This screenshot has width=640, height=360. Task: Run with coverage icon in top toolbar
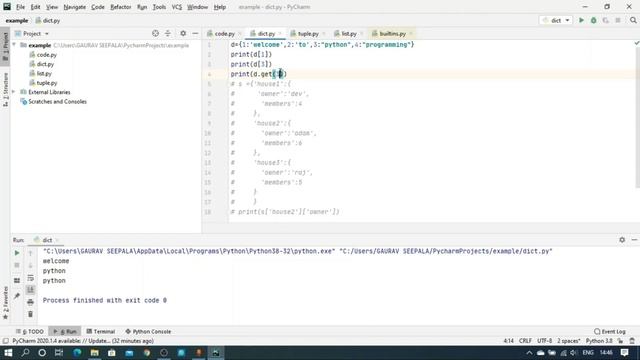[x=605, y=20]
